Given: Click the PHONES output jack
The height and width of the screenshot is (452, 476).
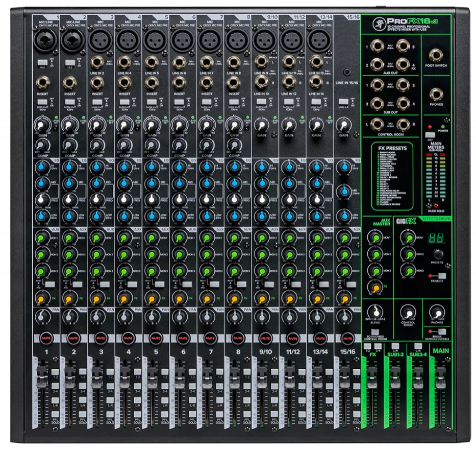Looking at the screenshot, I should point(436,94).
